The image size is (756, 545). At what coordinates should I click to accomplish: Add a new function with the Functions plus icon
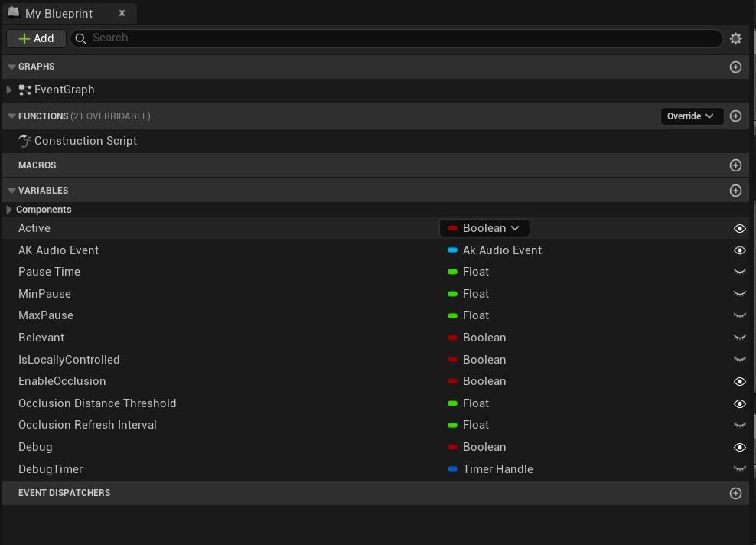pyautogui.click(x=735, y=116)
